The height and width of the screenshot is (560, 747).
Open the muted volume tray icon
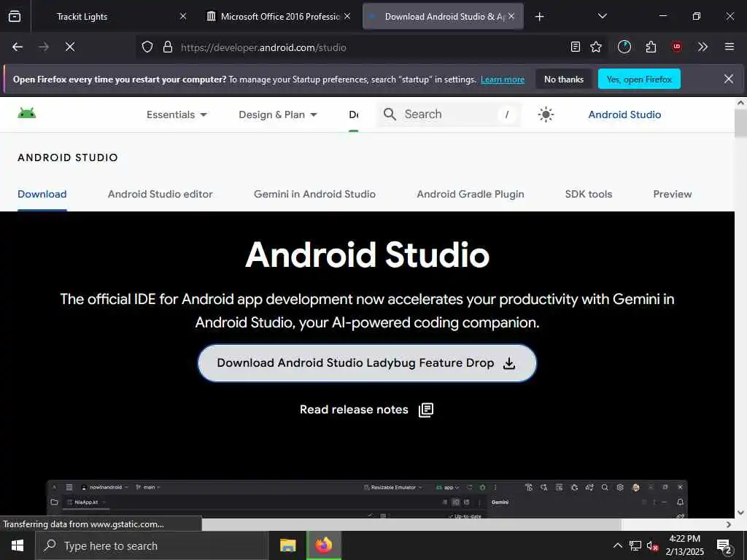(x=652, y=545)
